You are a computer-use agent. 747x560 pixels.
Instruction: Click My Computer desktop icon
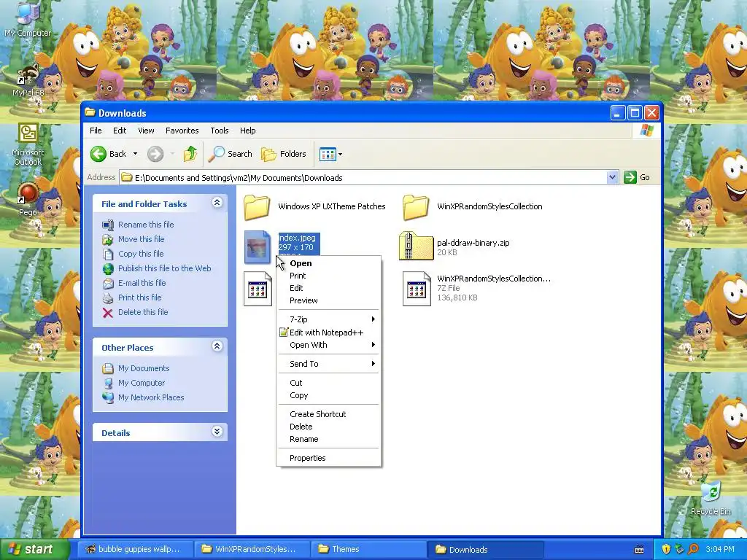(x=28, y=20)
